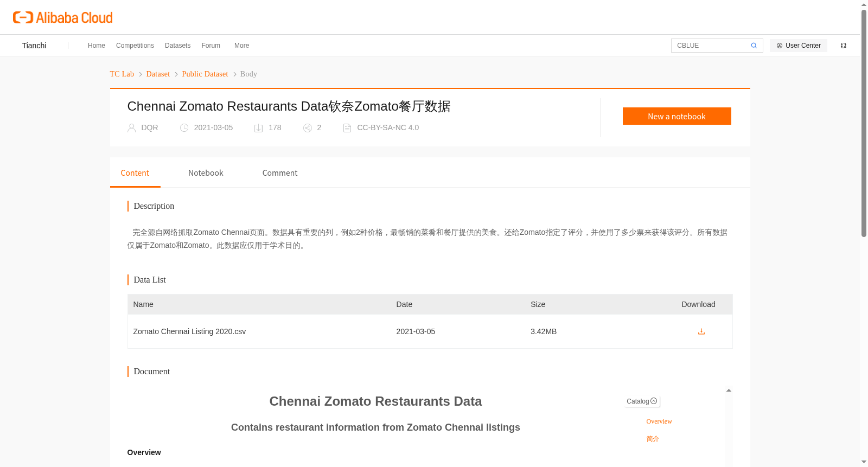Click the Data List section heading
Image resolution: width=868 pixels, height=467 pixels.
click(x=150, y=280)
